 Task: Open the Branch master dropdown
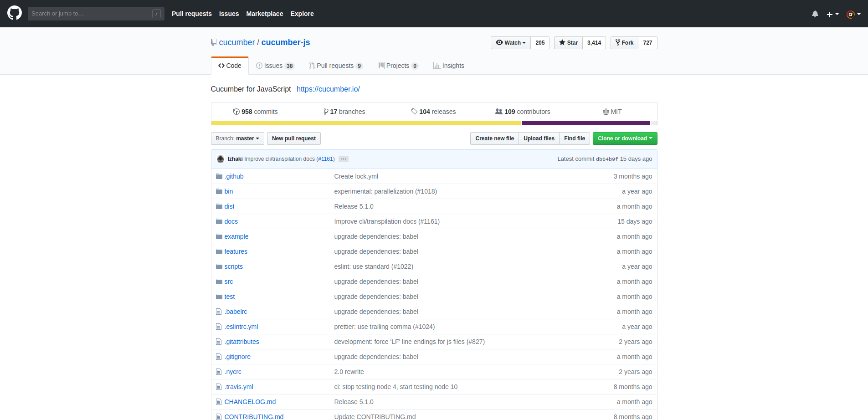coord(237,138)
